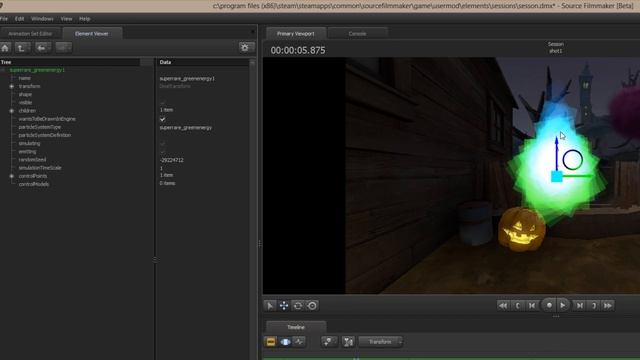Image resolution: width=640 pixels, height=360 pixels.
Task: Switch to the Animation Set Editor tab
Action: 30,33
